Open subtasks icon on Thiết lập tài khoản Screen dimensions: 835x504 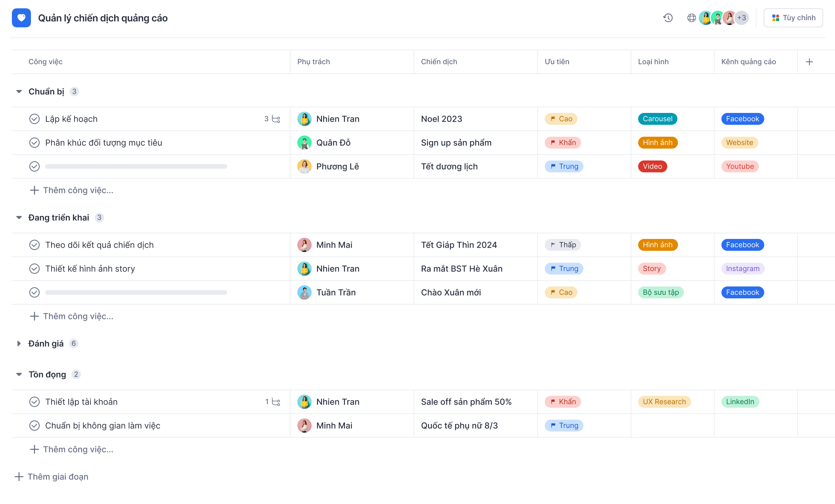[x=276, y=402]
